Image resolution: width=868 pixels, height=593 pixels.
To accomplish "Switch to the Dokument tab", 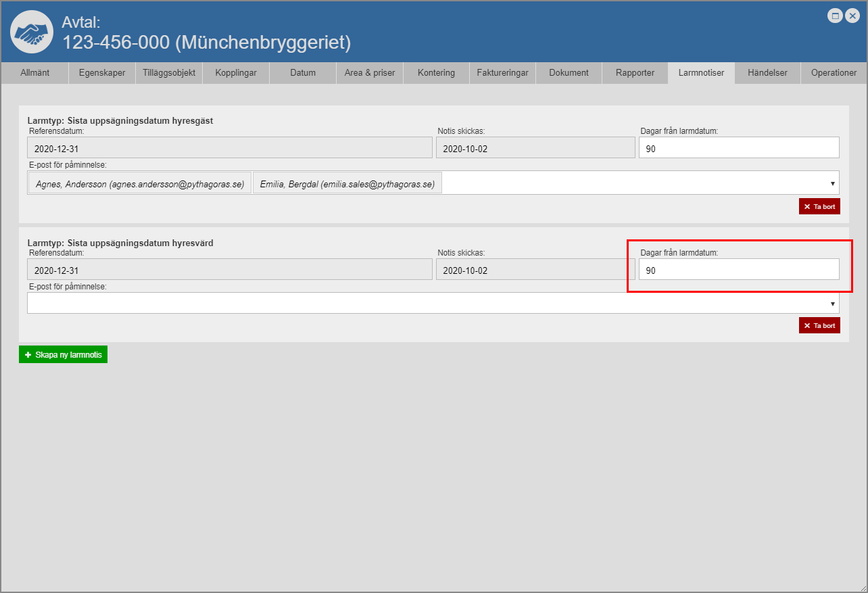I will point(569,73).
